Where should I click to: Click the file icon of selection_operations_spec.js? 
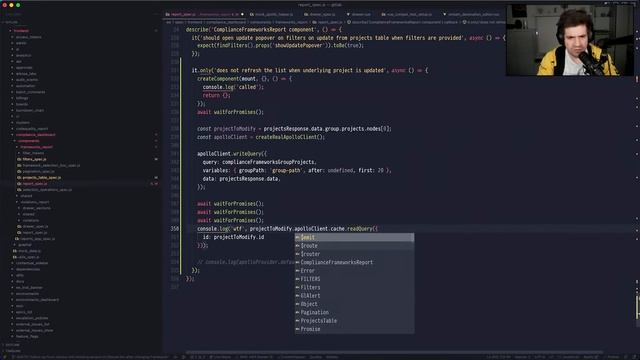pos(19,190)
